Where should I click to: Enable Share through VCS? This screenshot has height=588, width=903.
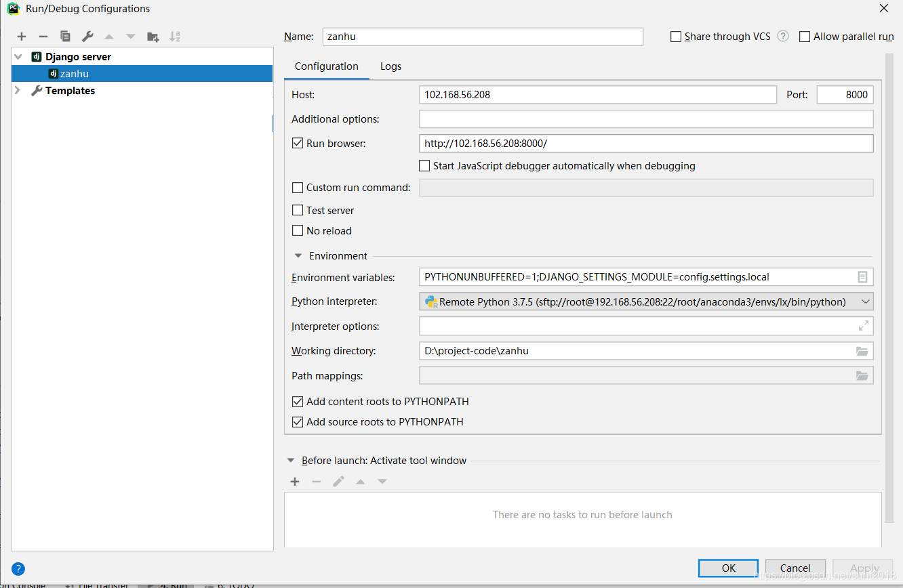(x=676, y=37)
